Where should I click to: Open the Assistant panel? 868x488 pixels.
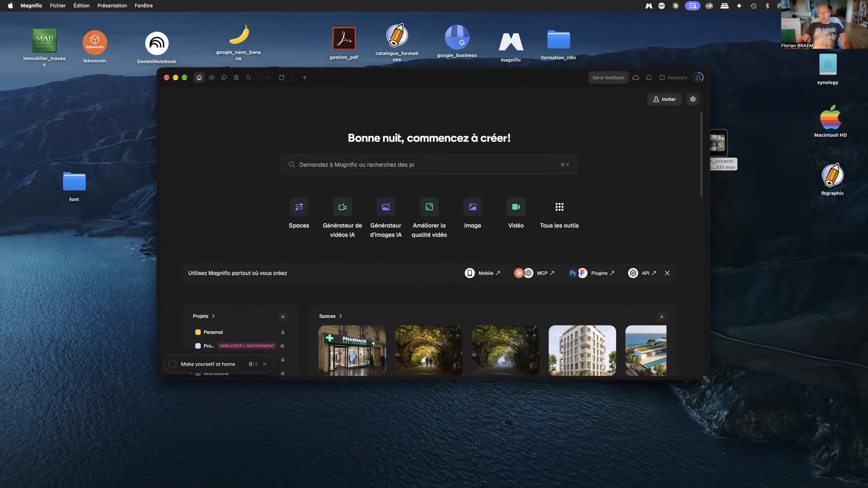pyautogui.click(x=674, y=78)
